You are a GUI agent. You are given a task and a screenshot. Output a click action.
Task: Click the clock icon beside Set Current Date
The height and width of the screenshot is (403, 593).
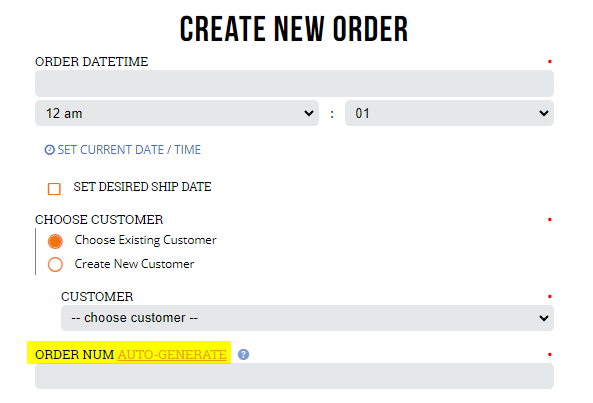(50, 150)
